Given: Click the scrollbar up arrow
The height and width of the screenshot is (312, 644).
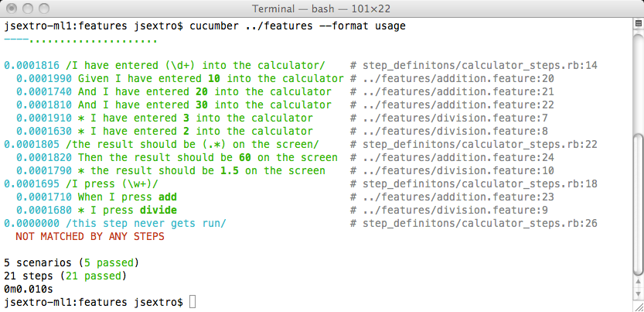Looking at the screenshot, I should point(638,282).
